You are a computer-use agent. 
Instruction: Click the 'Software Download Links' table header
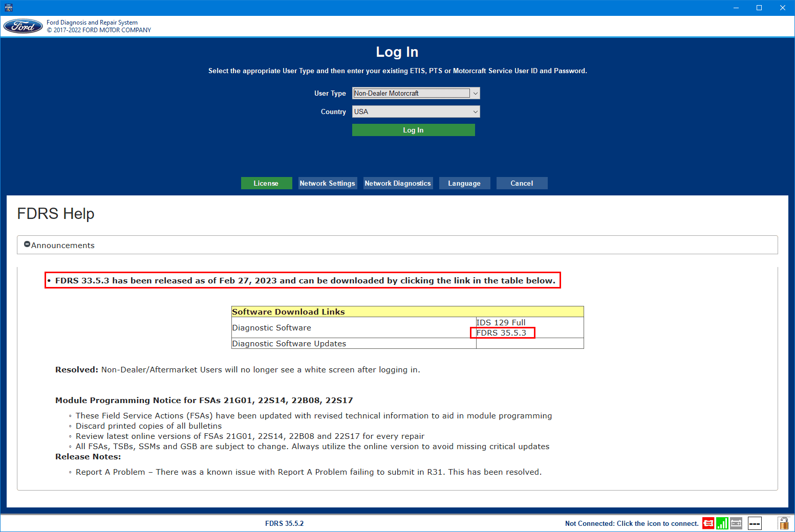pyautogui.click(x=407, y=312)
